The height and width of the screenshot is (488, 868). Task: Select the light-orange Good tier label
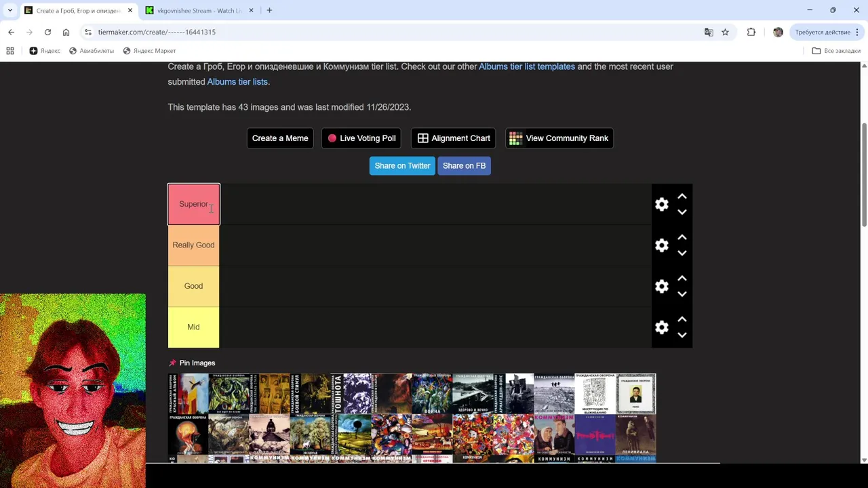[x=194, y=286]
